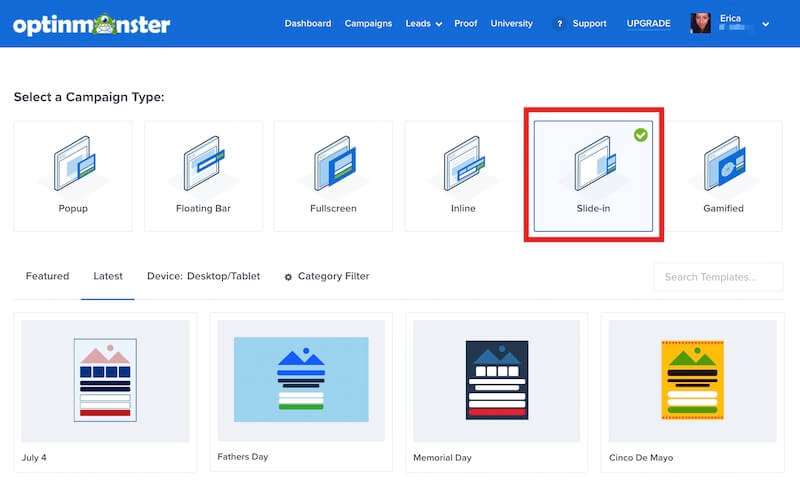The image size is (800, 484).
Task: Expand the user account dropdown arrow
Action: coord(765,24)
